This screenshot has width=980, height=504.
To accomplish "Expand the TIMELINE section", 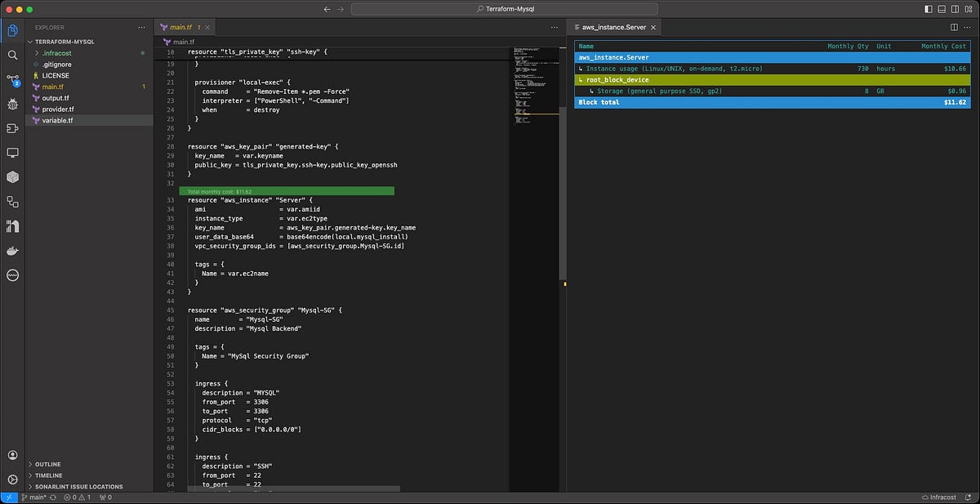I will (47, 475).
